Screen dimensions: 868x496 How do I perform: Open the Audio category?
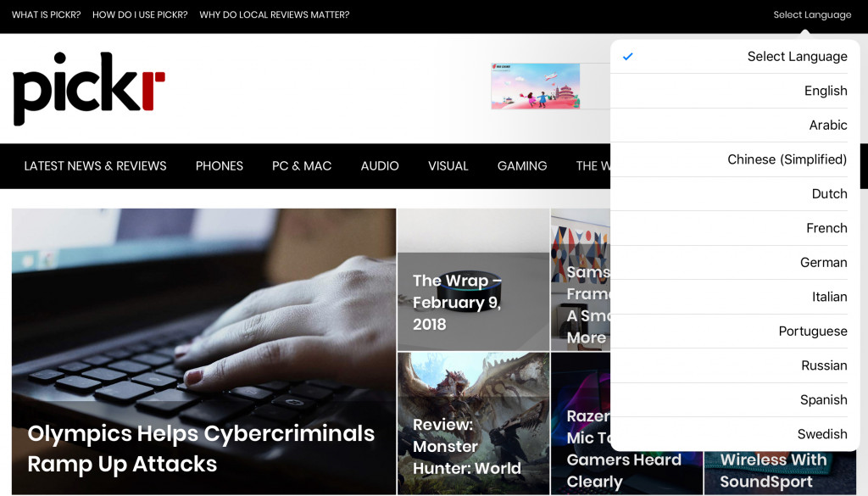pos(380,166)
